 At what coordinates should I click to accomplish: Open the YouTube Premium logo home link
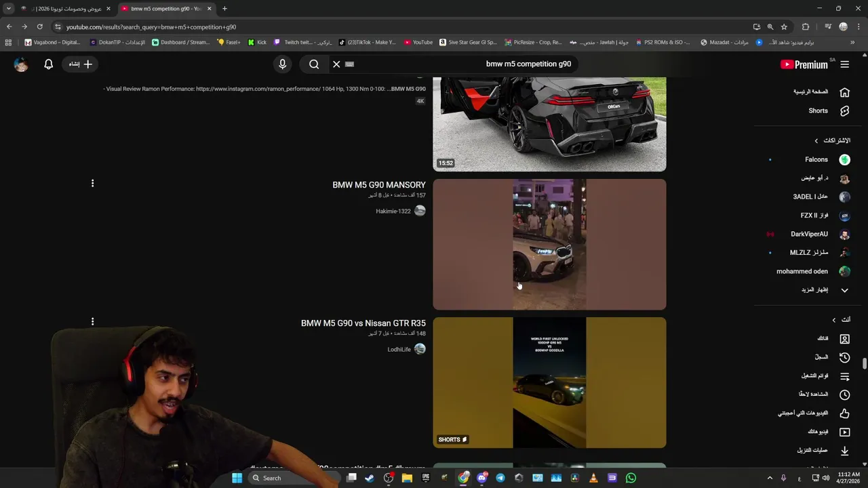point(804,64)
